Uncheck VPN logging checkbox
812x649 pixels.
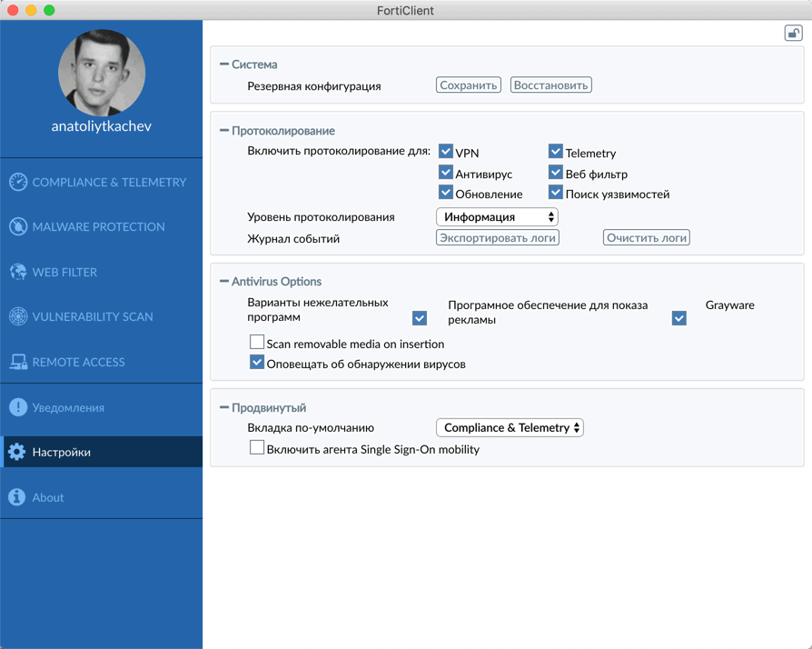(445, 151)
